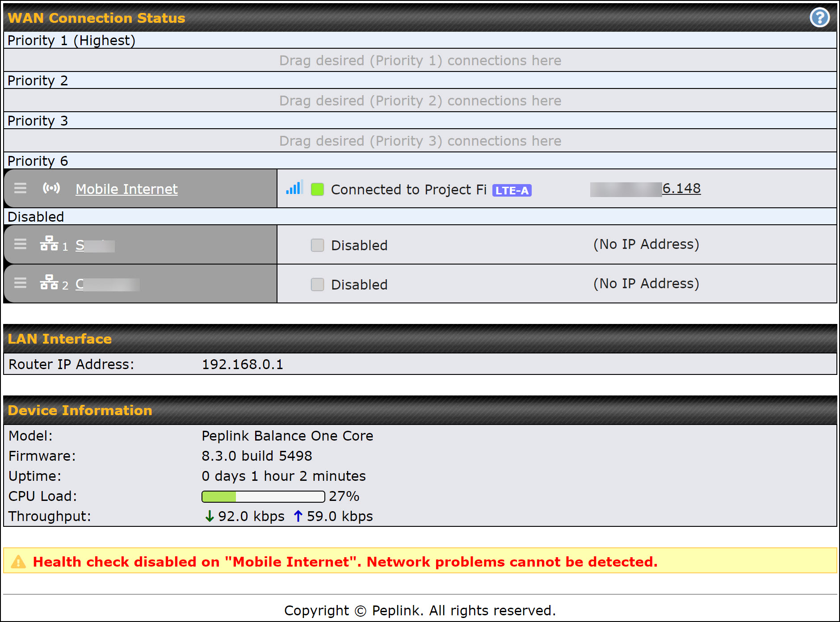Viewport: 840px width, 622px height.
Task: Click the Priority 1 drop zone
Action: pos(420,60)
